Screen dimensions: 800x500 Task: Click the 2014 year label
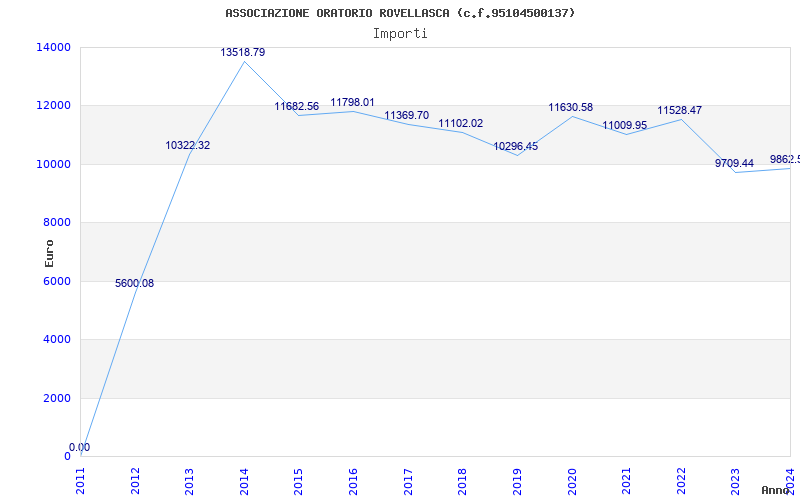(244, 481)
